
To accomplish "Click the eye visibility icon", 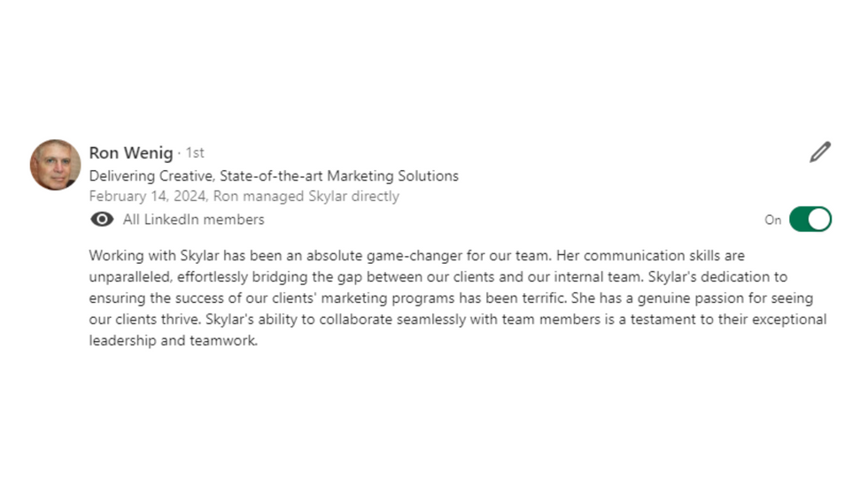I will 102,220.
